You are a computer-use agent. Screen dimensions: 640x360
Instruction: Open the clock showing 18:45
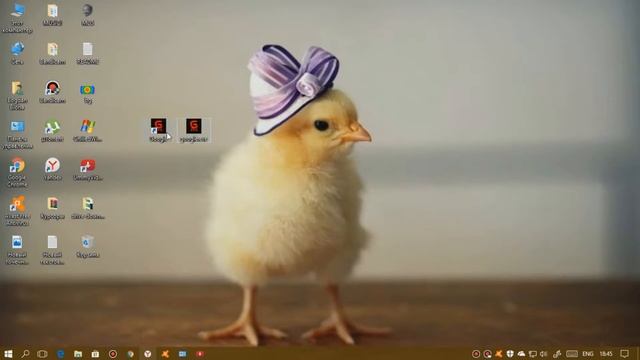coord(606,353)
